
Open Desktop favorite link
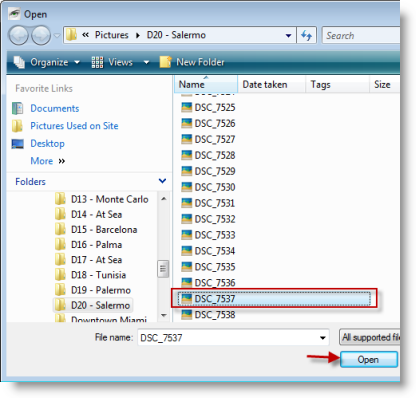click(47, 143)
